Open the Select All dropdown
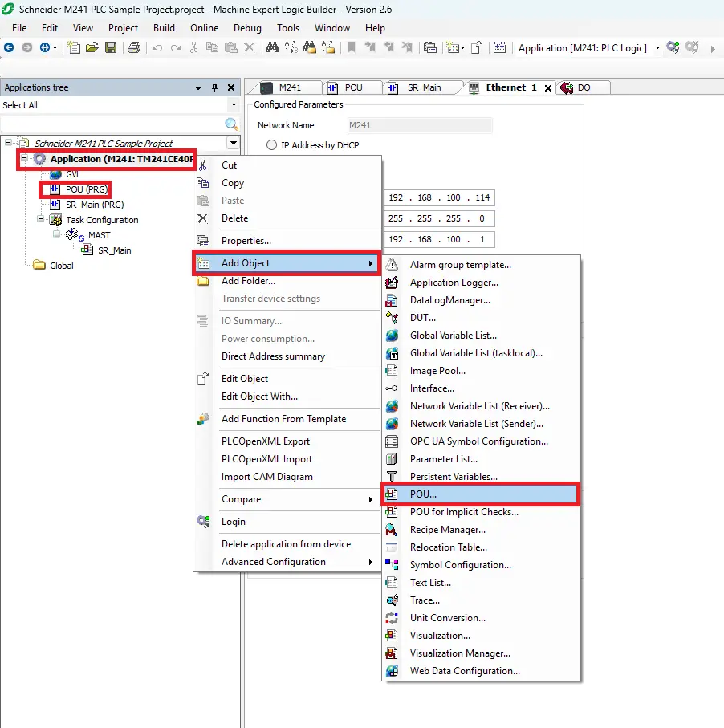Image resolution: width=724 pixels, height=728 pixels. 234,105
